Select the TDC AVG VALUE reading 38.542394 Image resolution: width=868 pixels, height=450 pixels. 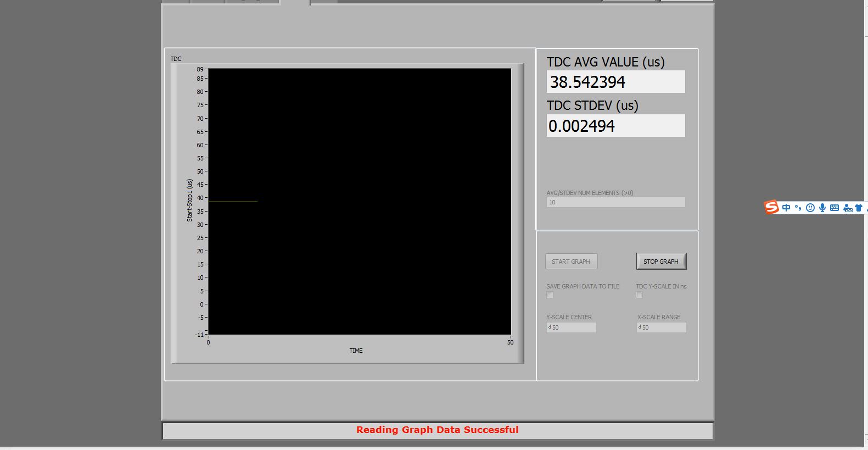615,82
